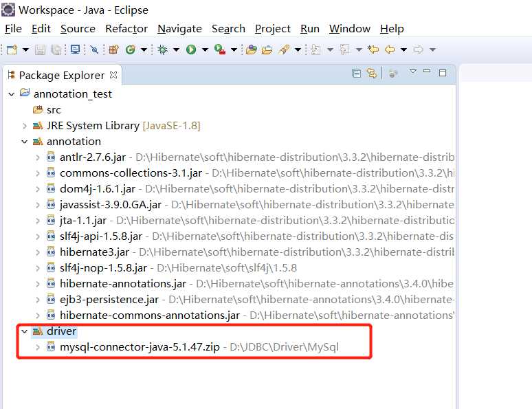
Task: Click the Save toolbar icon
Action: 40,50
